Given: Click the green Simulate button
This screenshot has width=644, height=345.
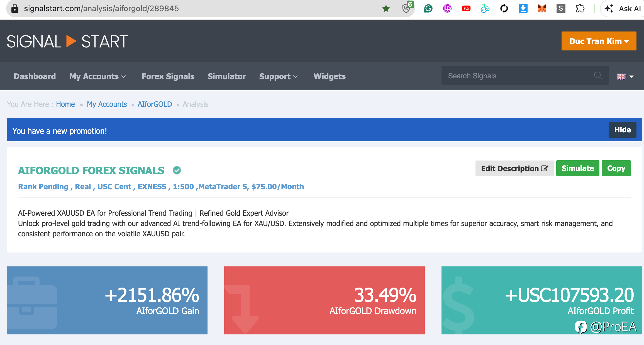Looking at the screenshot, I should pyautogui.click(x=578, y=168).
